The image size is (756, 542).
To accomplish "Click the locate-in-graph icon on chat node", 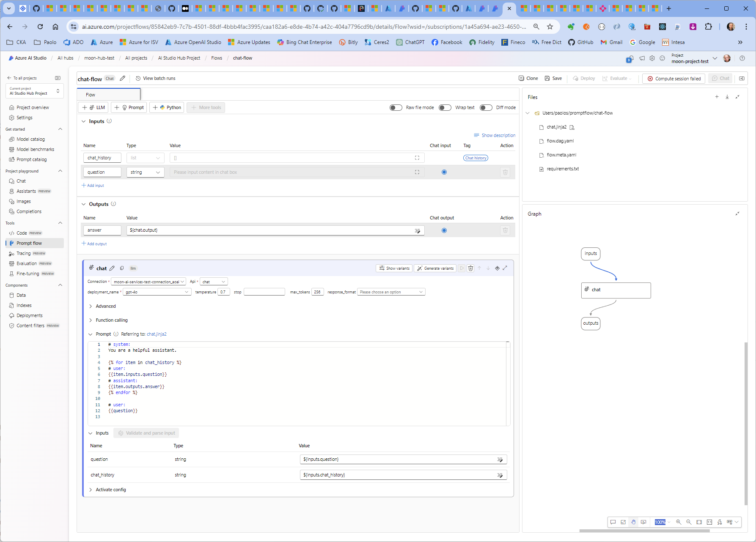I will (x=497, y=268).
